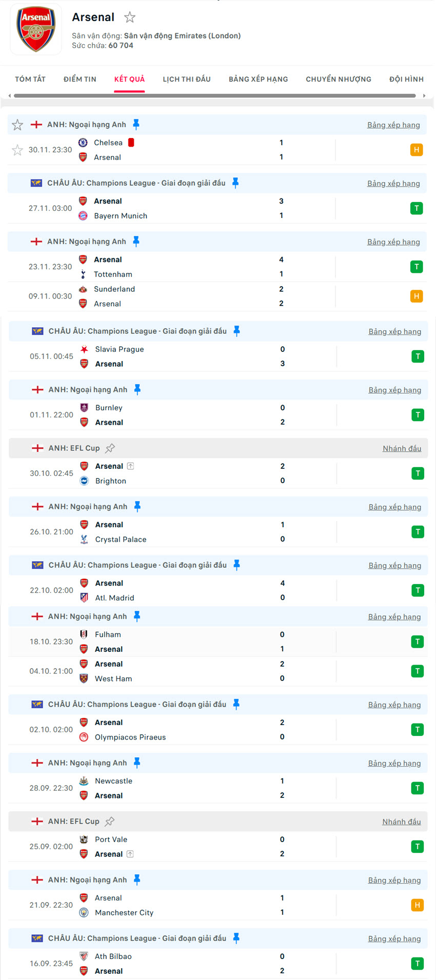Open Nhánh đấu link for first EFL Cup

click(x=402, y=449)
